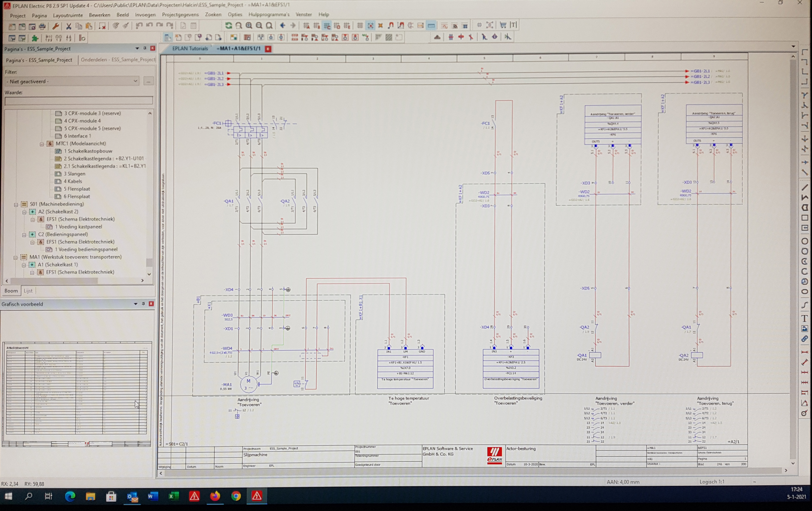812x511 pixels.
Task: Close the Grafisch voorbeeld panel
Action: click(151, 304)
